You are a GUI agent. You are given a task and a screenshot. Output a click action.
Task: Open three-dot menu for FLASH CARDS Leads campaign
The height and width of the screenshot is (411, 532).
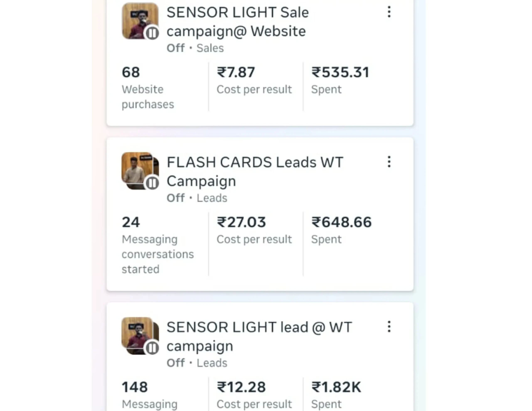(389, 162)
